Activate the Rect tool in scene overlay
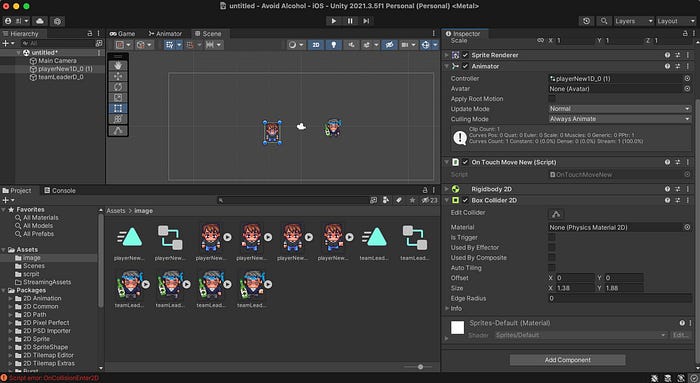 pos(118,108)
